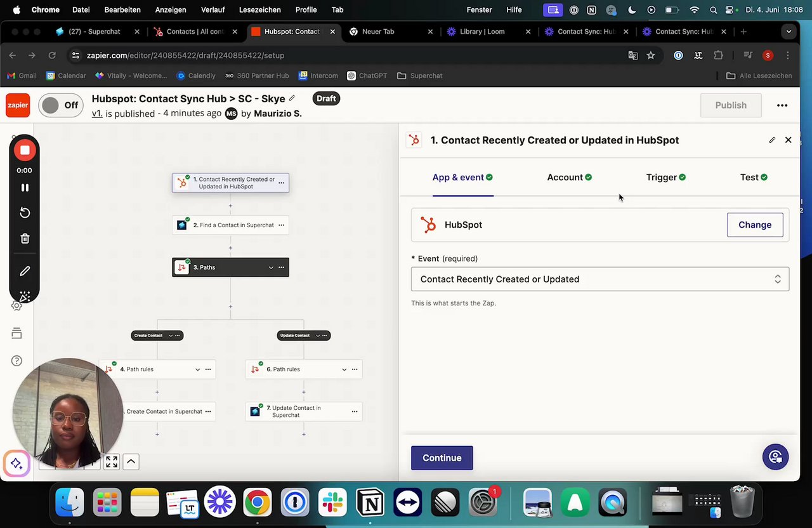This screenshot has width=812, height=528.
Task: Expand the Update Contact path chevron
Action: 317,335
